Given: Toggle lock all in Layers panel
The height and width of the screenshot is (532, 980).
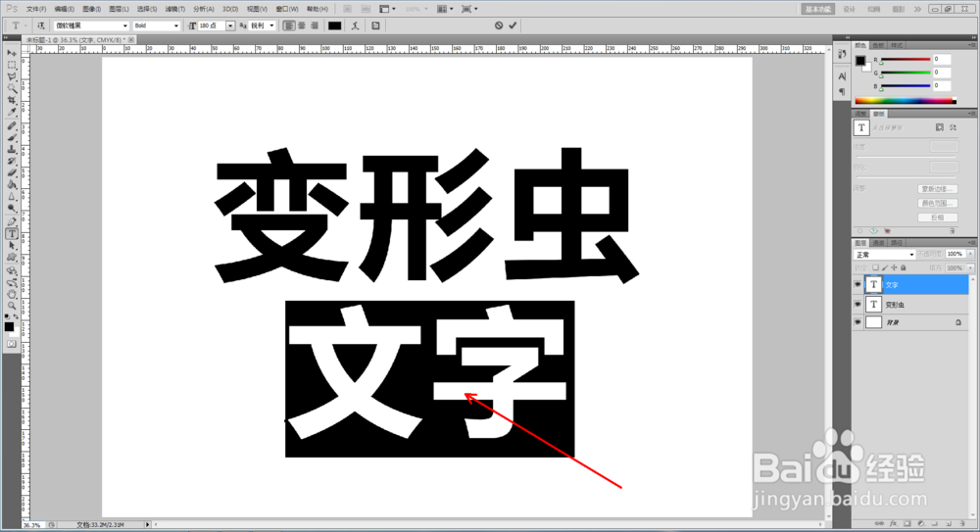Looking at the screenshot, I should coord(904,267).
